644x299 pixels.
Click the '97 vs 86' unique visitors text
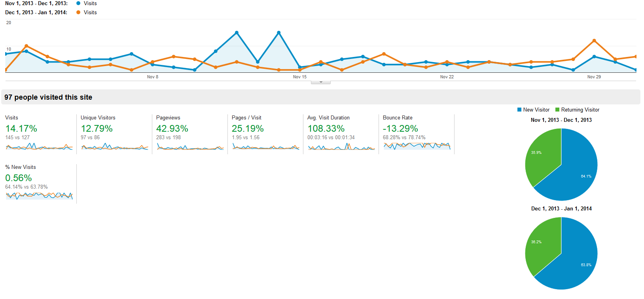[x=90, y=137]
